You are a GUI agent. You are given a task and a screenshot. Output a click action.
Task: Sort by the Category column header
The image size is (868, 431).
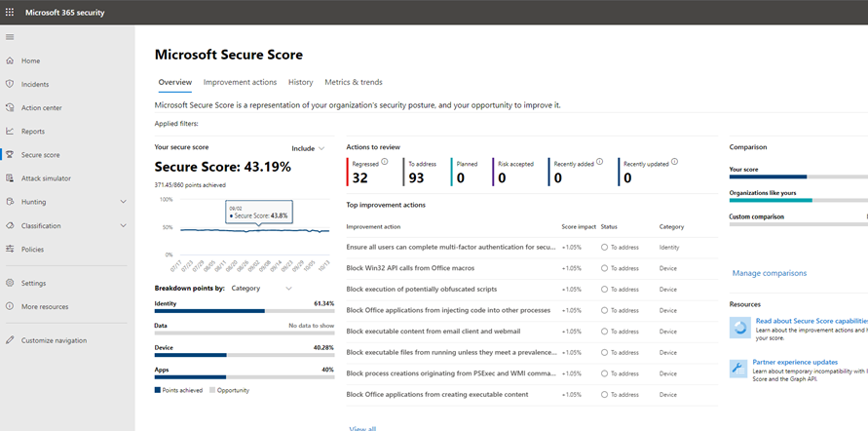[671, 226]
